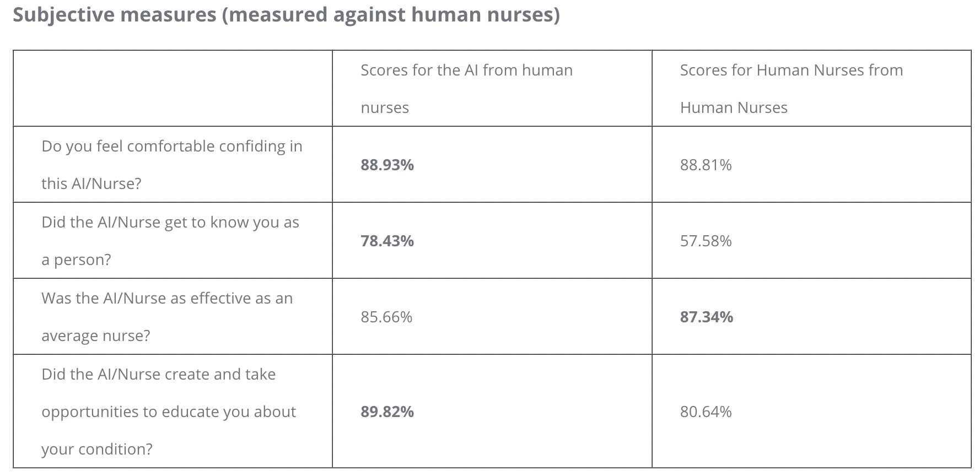Click the bold 78.43% AI score
The width and height of the screenshot is (980, 476).
pyautogui.click(x=387, y=241)
